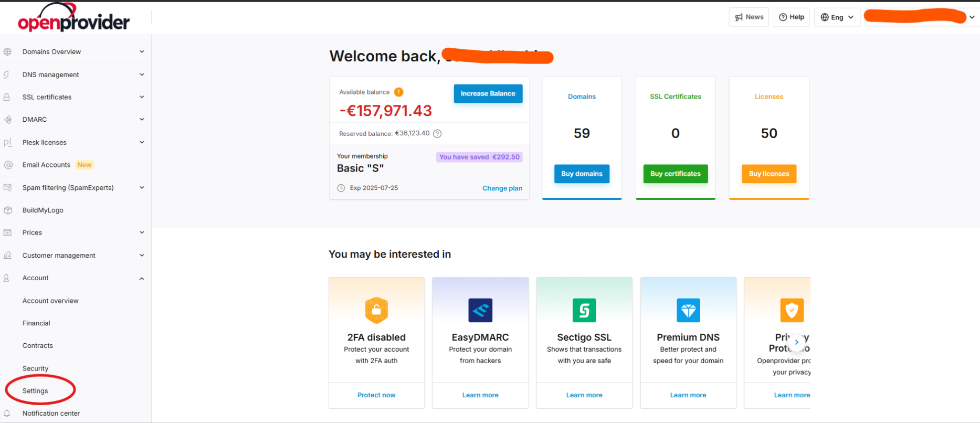980x423 pixels.
Task: Click Learn more under Privacy Protection
Action: pyautogui.click(x=792, y=395)
